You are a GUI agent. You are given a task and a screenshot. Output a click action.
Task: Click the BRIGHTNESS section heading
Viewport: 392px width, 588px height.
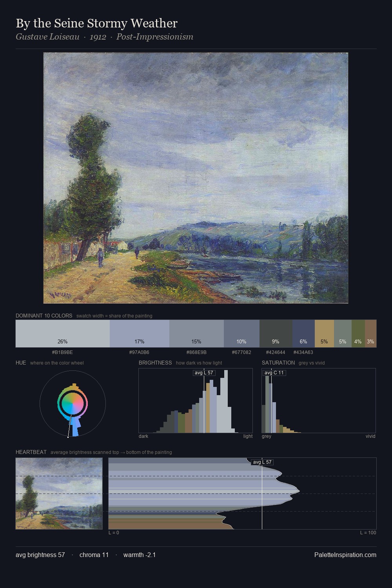(155, 363)
